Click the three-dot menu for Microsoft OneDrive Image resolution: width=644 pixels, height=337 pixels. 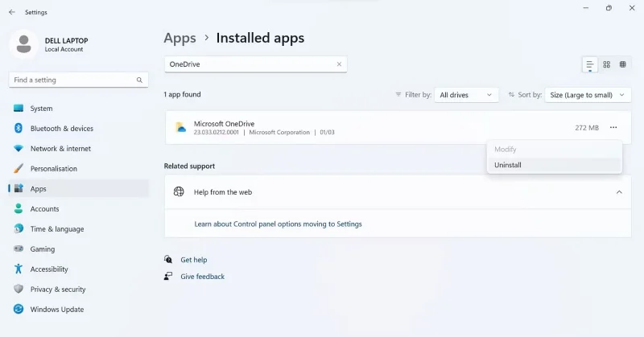click(613, 128)
